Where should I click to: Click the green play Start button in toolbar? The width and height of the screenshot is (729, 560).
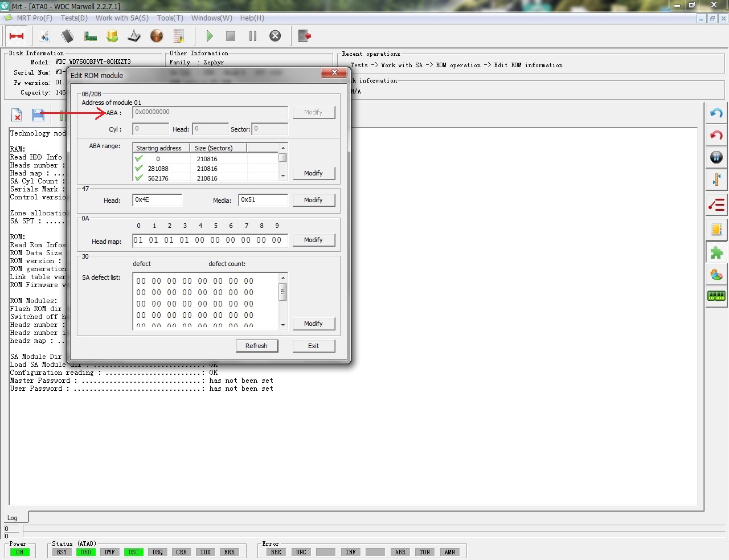(210, 36)
